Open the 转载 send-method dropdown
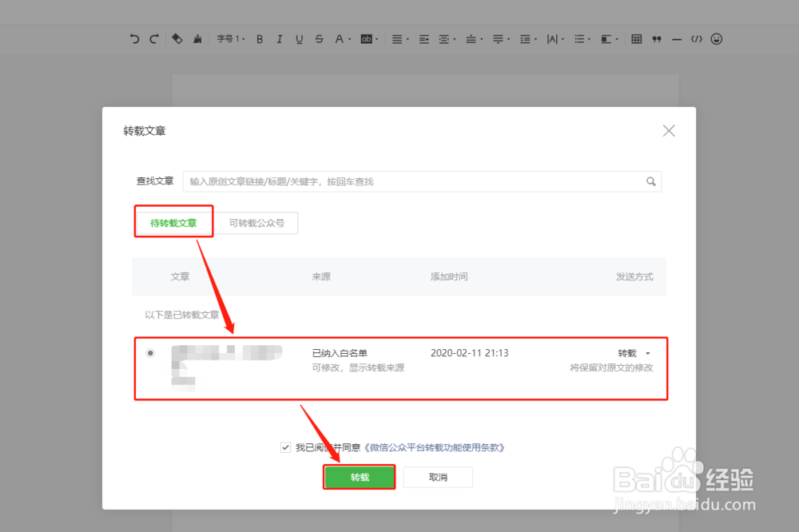Image resolution: width=799 pixels, height=532 pixels. point(634,353)
